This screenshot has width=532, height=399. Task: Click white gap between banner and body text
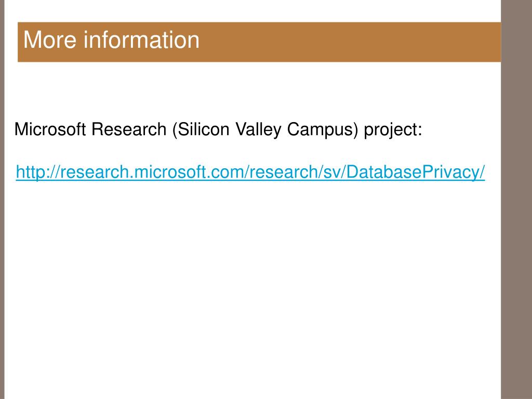pyautogui.click(x=250, y=90)
